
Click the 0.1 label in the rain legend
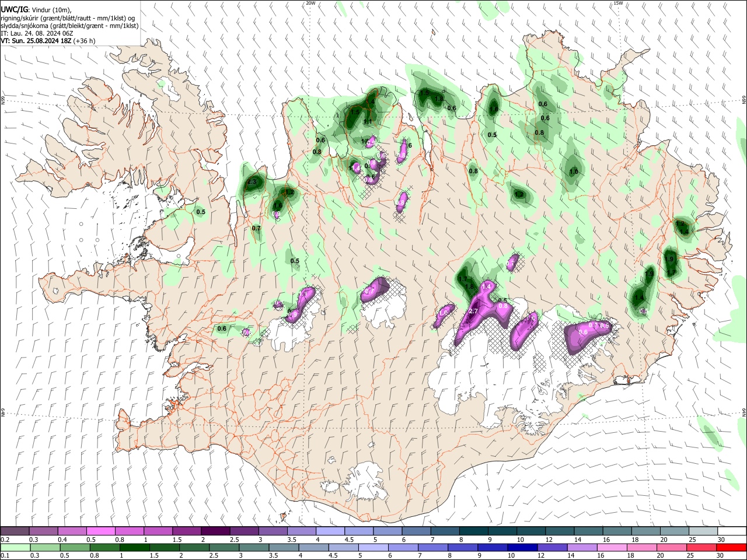pos(5,556)
